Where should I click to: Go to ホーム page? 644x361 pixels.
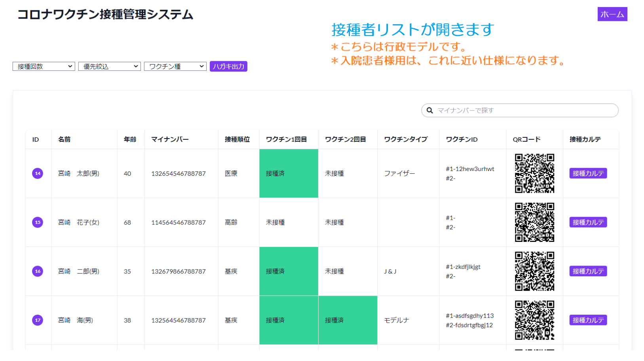point(612,14)
